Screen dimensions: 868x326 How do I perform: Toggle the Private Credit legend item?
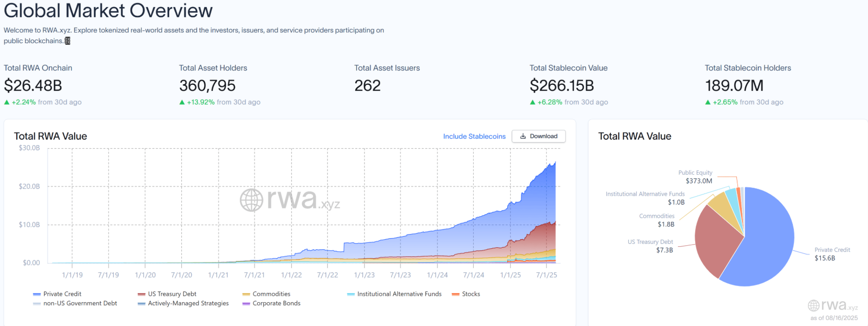pyautogui.click(x=57, y=294)
